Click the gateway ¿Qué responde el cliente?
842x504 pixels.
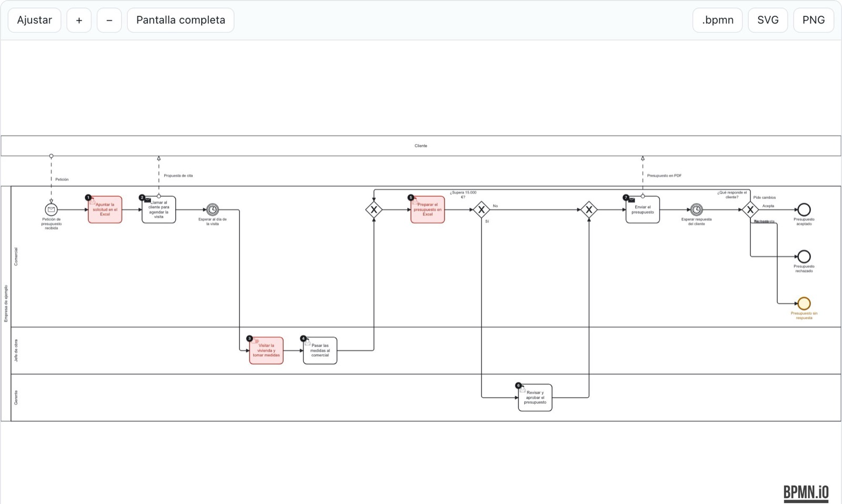point(750,210)
